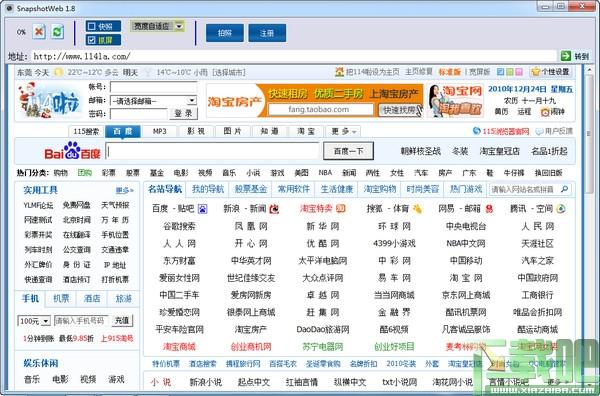Select the pink color theme swatch
Viewport: 600px width, 396px height.
(518, 72)
